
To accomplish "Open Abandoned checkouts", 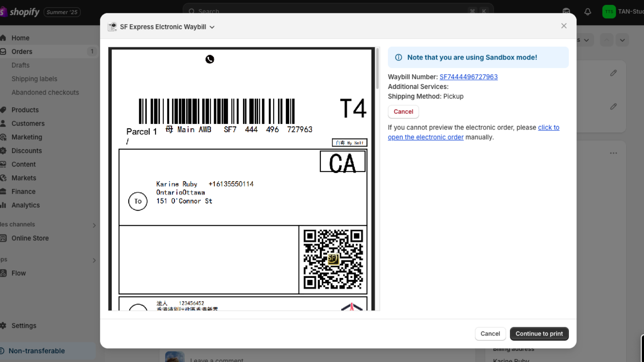I will point(45,93).
